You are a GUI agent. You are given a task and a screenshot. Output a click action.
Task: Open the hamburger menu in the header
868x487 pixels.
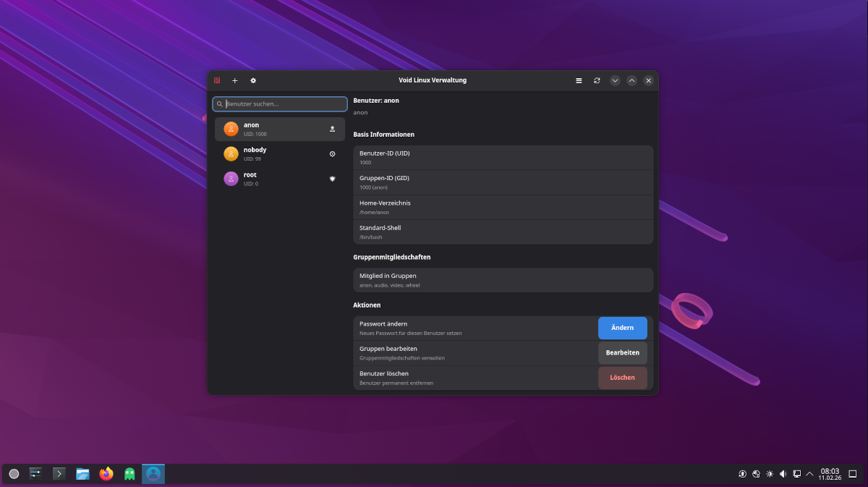tap(579, 80)
